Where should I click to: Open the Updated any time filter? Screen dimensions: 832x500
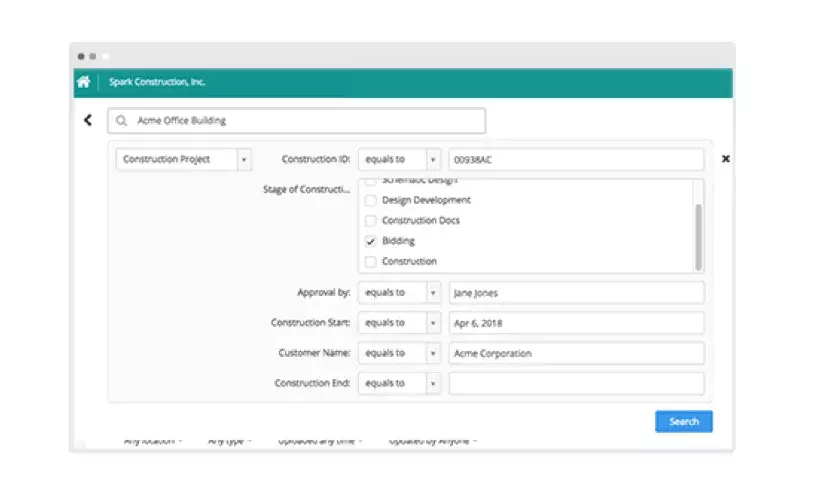pos(320,441)
